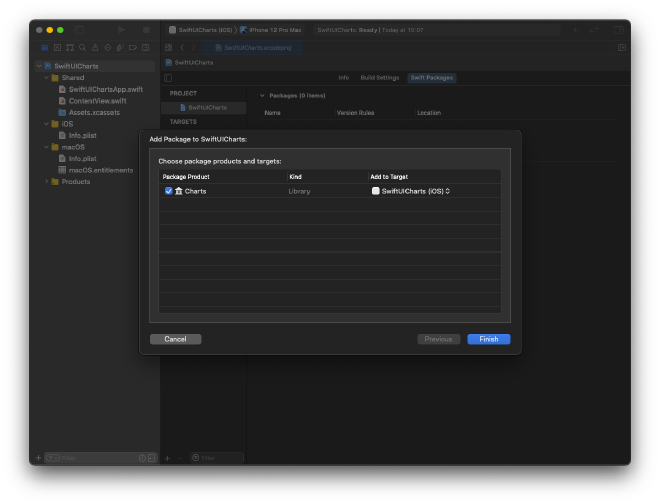Select ContentView.swift in the navigator
The width and height of the screenshot is (660, 504).
97,101
